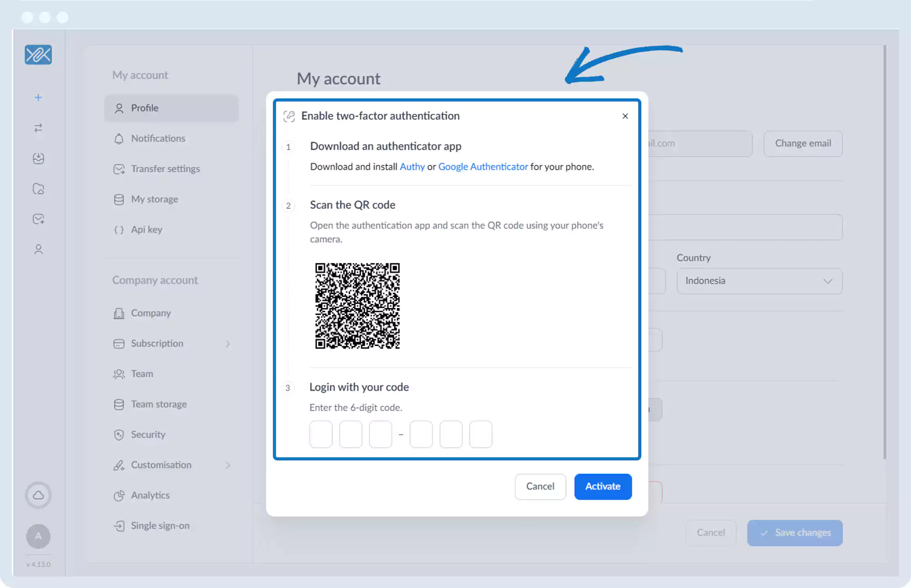This screenshot has height=588, width=911.
Task: Click the Activate button
Action: (x=603, y=486)
